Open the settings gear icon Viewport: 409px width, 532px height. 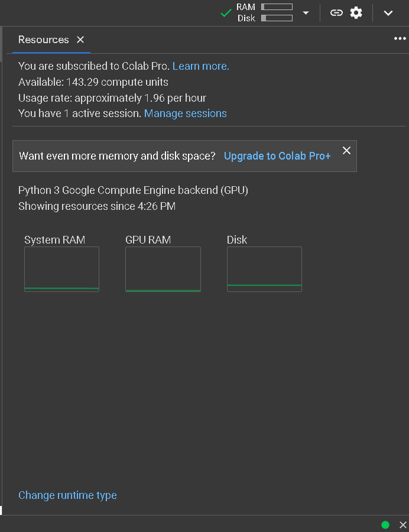coord(356,13)
